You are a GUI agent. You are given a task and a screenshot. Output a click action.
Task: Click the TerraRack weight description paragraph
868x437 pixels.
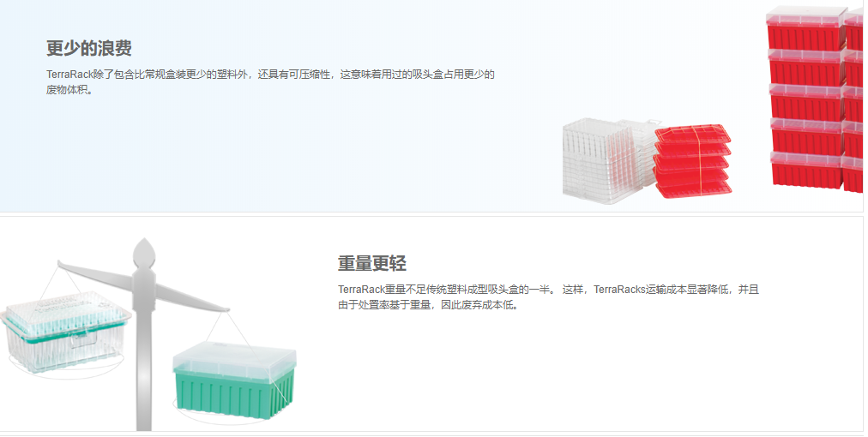coord(548,297)
